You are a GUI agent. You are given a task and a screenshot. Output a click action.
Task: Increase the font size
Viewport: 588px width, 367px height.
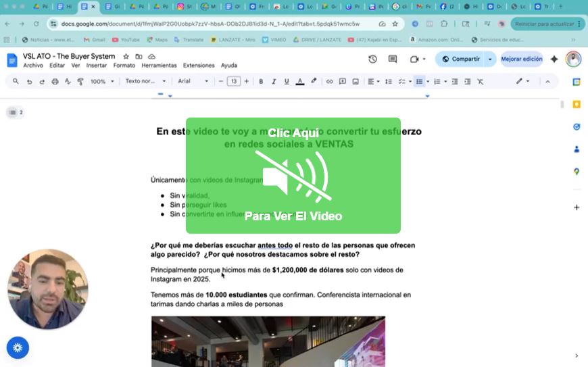point(247,81)
